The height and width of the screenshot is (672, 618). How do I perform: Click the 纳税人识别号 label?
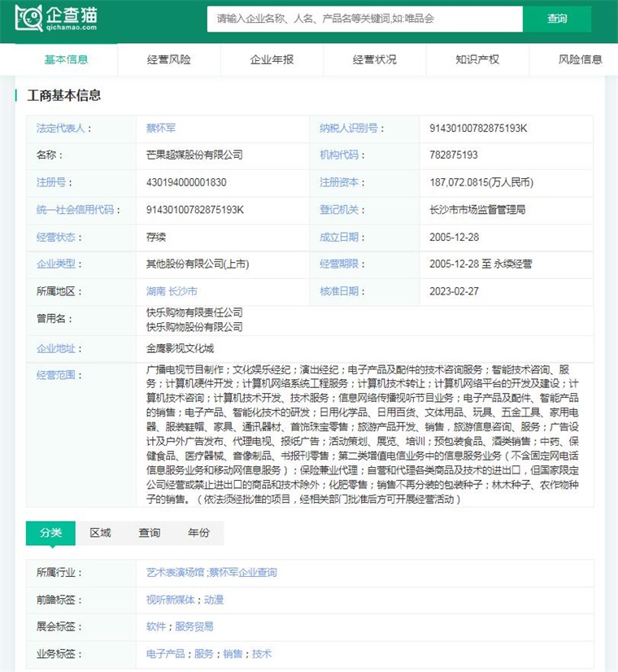(349, 129)
